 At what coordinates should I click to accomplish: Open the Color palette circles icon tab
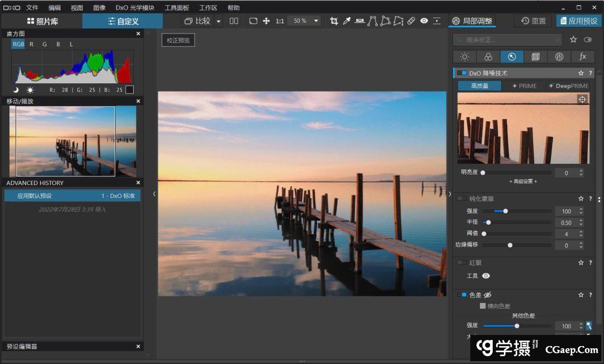[488, 56]
